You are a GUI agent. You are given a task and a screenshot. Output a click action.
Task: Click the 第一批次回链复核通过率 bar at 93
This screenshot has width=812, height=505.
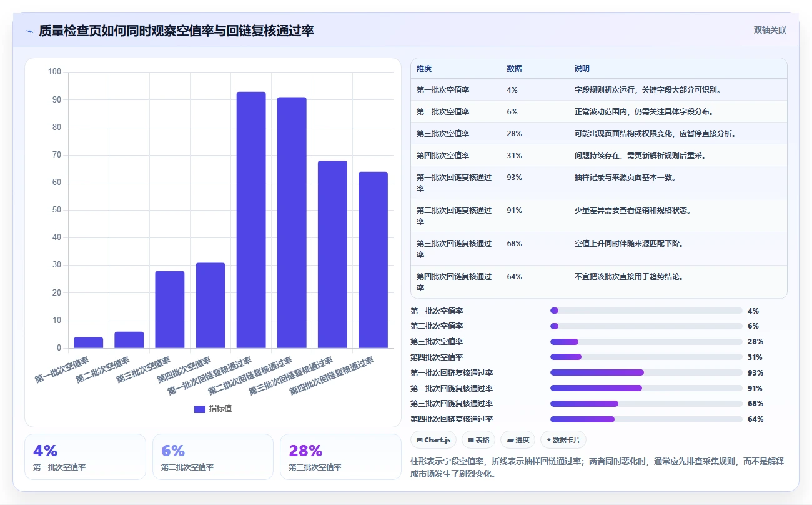[251, 220]
